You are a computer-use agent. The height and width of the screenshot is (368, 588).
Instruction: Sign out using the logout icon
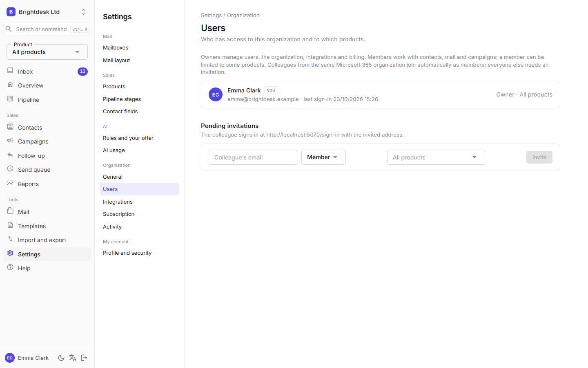[84, 358]
